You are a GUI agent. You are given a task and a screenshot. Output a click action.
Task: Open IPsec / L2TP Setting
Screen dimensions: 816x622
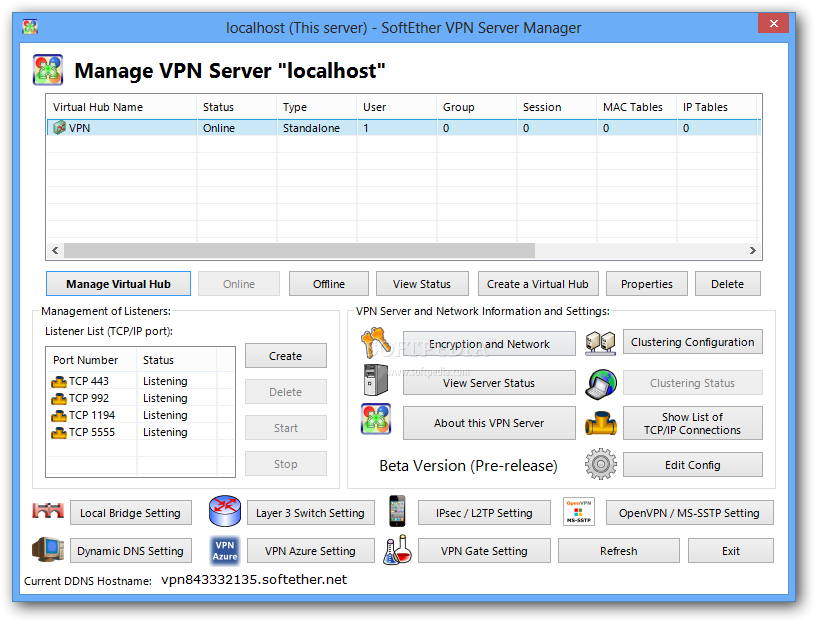(x=484, y=513)
